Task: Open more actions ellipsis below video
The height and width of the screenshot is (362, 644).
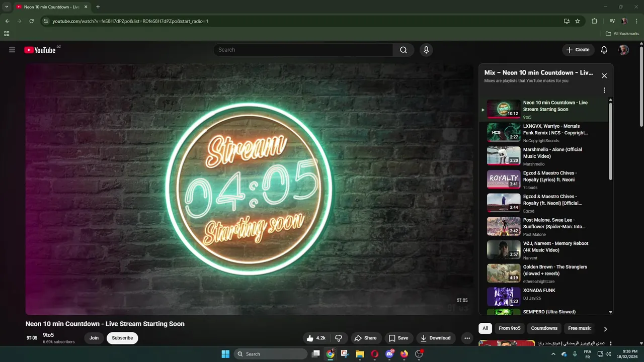Action: pos(467,338)
